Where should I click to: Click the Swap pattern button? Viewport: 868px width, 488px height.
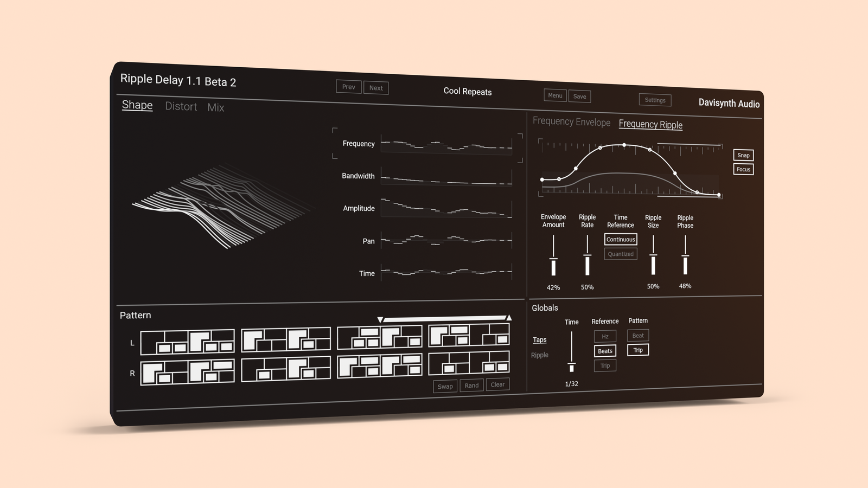445,386
